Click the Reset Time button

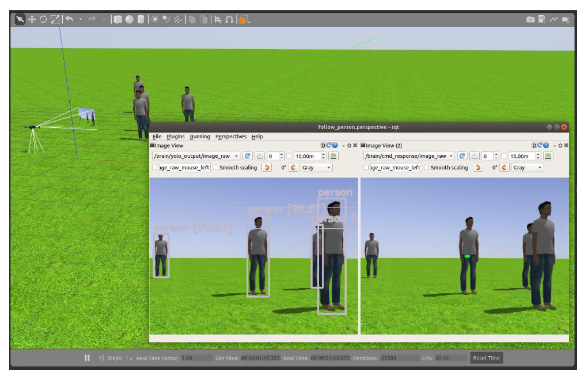pyautogui.click(x=486, y=358)
